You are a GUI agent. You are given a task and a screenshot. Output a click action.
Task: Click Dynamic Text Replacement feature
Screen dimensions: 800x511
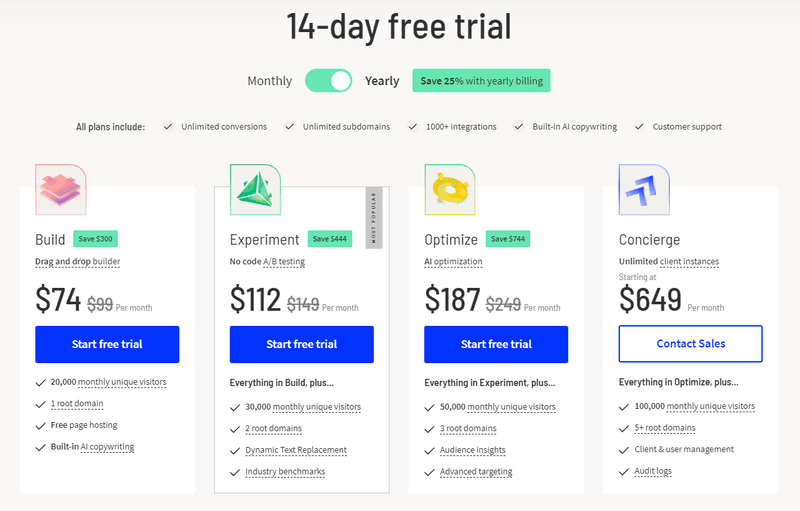[x=296, y=450]
